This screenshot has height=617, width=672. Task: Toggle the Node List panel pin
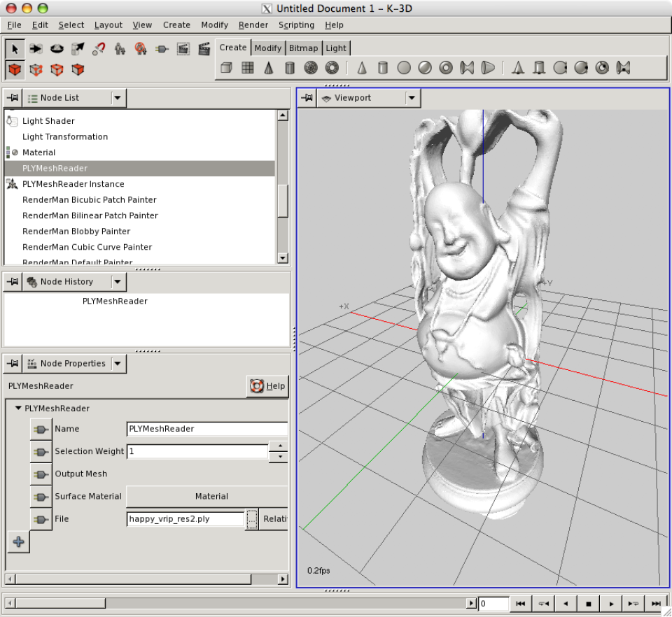pos(12,97)
